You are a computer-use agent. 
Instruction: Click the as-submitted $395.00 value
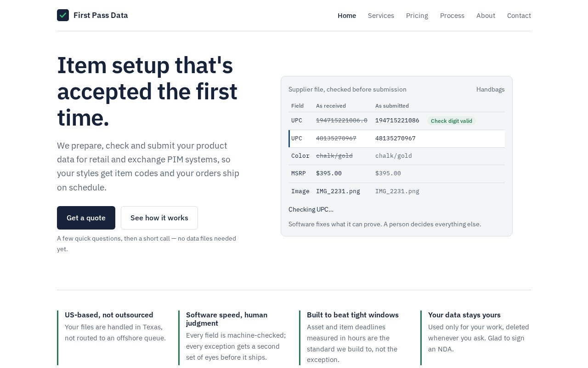point(388,173)
